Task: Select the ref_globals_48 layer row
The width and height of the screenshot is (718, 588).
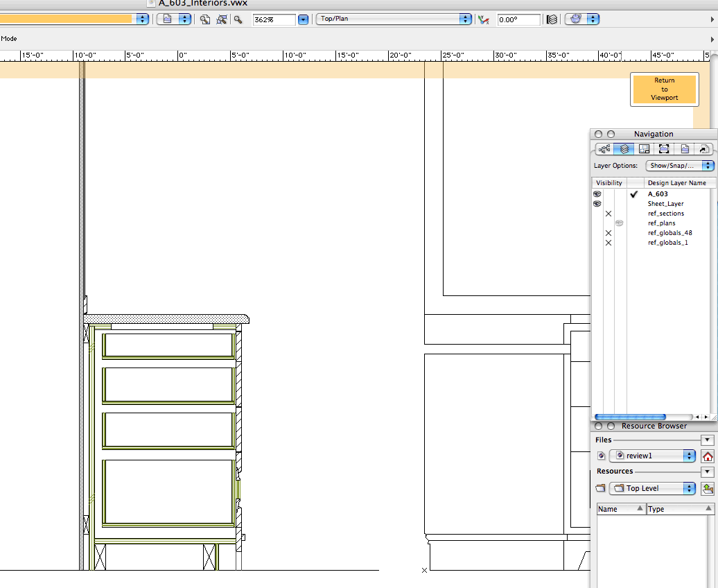Action: click(670, 233)
